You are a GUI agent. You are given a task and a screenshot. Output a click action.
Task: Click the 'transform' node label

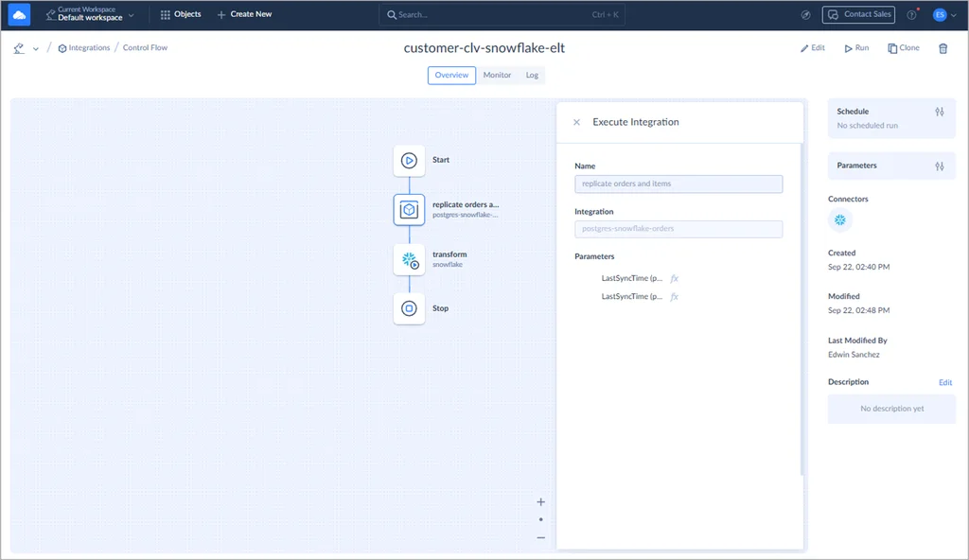pyautogui.click(x=449, y=254)
